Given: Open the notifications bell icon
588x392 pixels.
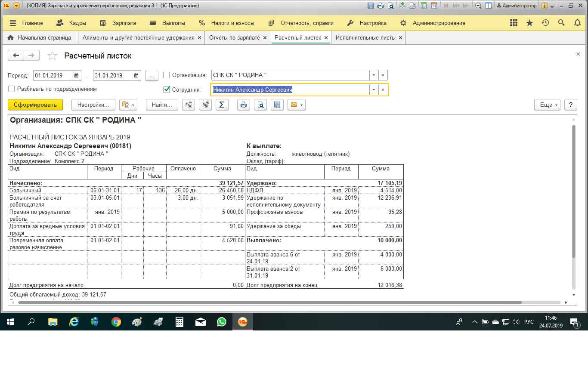Looking at the screenshot, I should coord(577,23).
